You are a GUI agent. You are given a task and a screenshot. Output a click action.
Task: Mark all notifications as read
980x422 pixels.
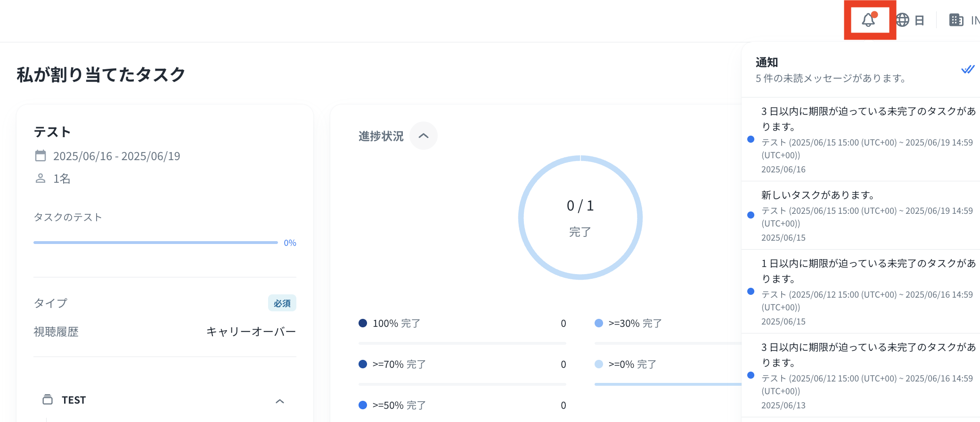click(967, 70)
